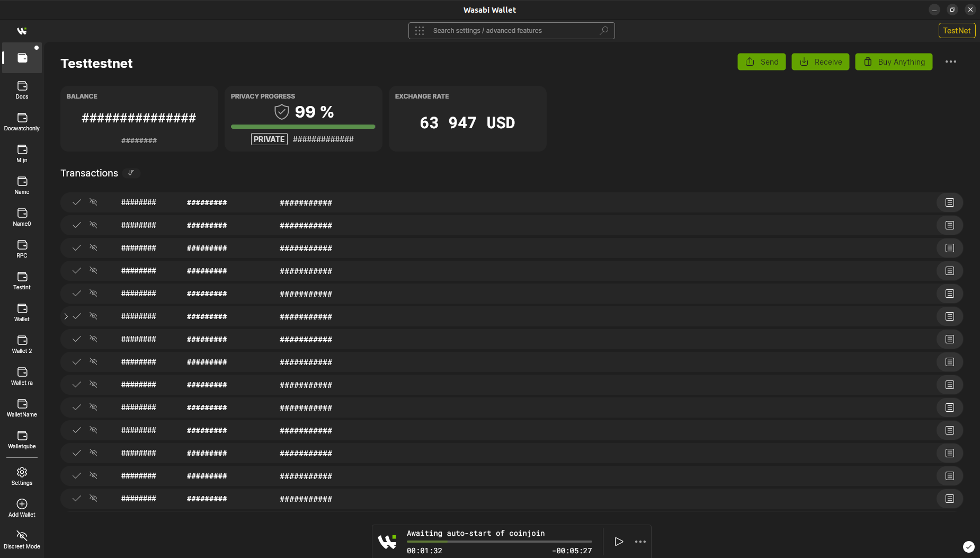Image resolution: width=980 pixels, height=558 pixels.
Task: Select the Testint wallet
Action: point(22,280)
